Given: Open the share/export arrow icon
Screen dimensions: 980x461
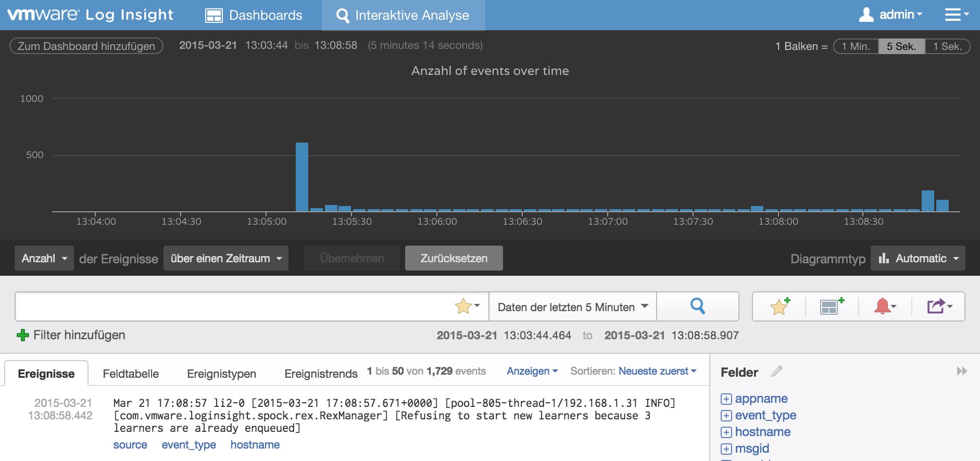Looking at the screenshot, I should click(939, 306).
